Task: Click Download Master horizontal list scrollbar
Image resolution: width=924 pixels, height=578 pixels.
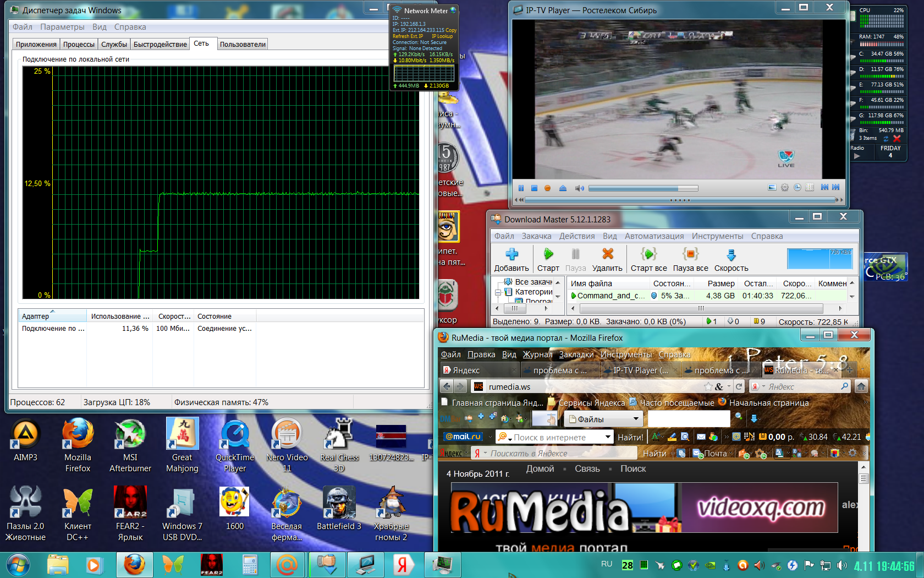Action: tap(701, 308)
